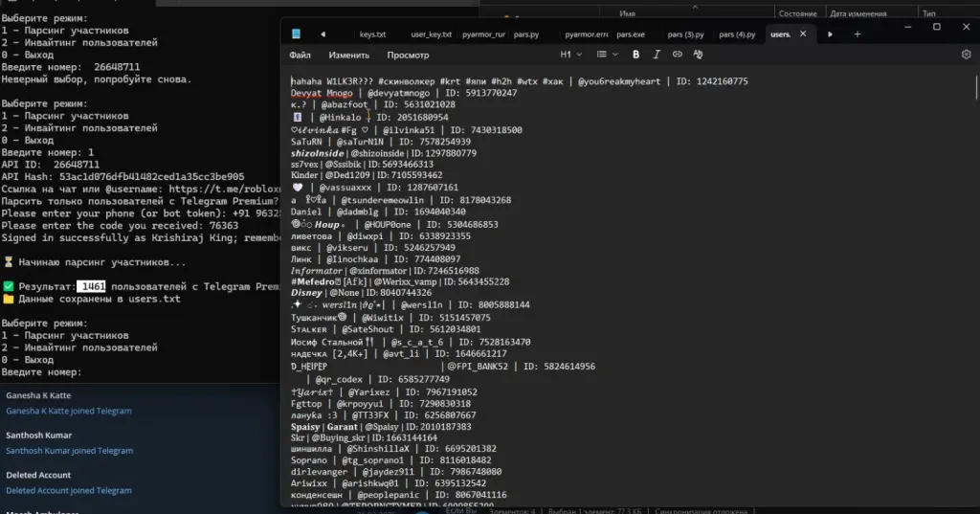The height and width of the screenshot is (514, 980).
Task: Open the list style dropdown
Action: pos(606,56)
